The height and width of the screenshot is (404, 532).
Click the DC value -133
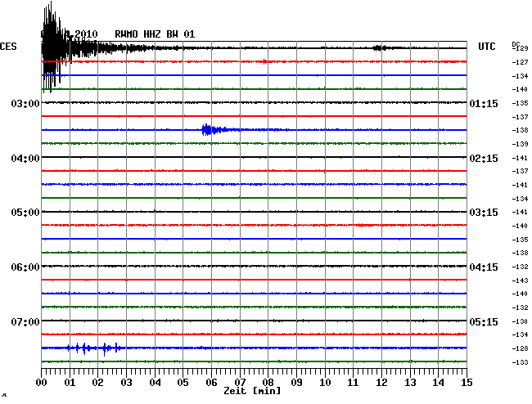click(x=520, y=362)
